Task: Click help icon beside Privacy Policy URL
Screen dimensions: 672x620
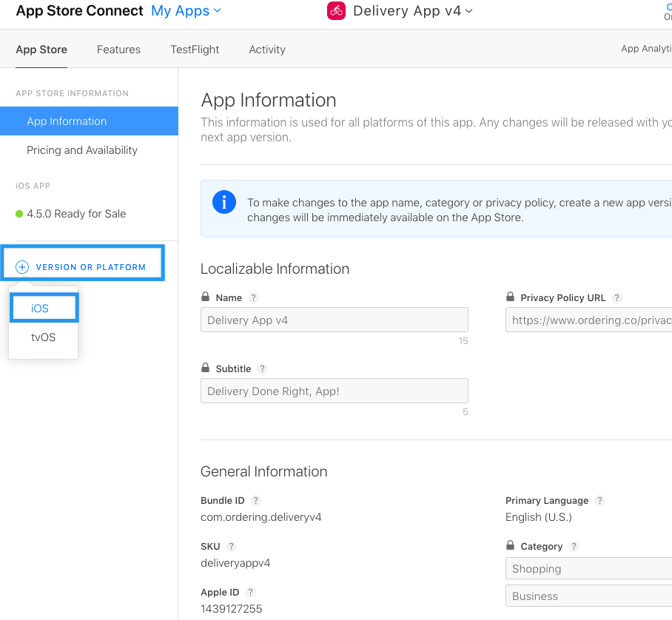Action: [617, 298]
